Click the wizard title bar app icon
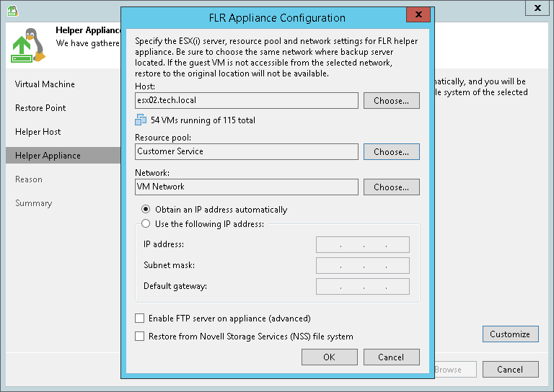Viewport: 554px width, 392px height. (14, 9)
